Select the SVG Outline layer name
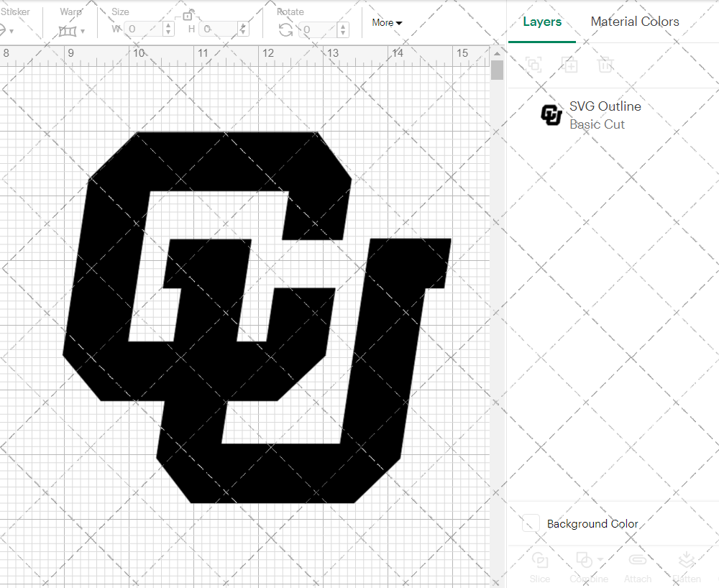This screenshot has height=588, width=719. pos(605,106)
